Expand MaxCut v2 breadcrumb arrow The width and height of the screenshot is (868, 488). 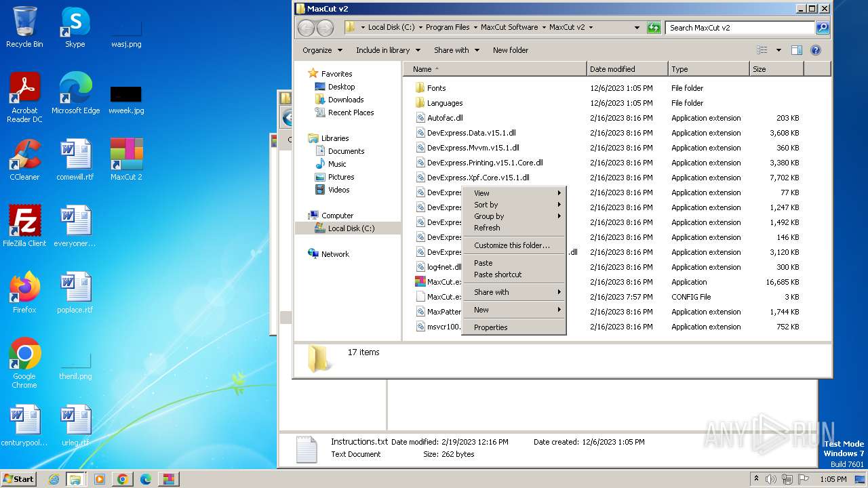(591, 28)
